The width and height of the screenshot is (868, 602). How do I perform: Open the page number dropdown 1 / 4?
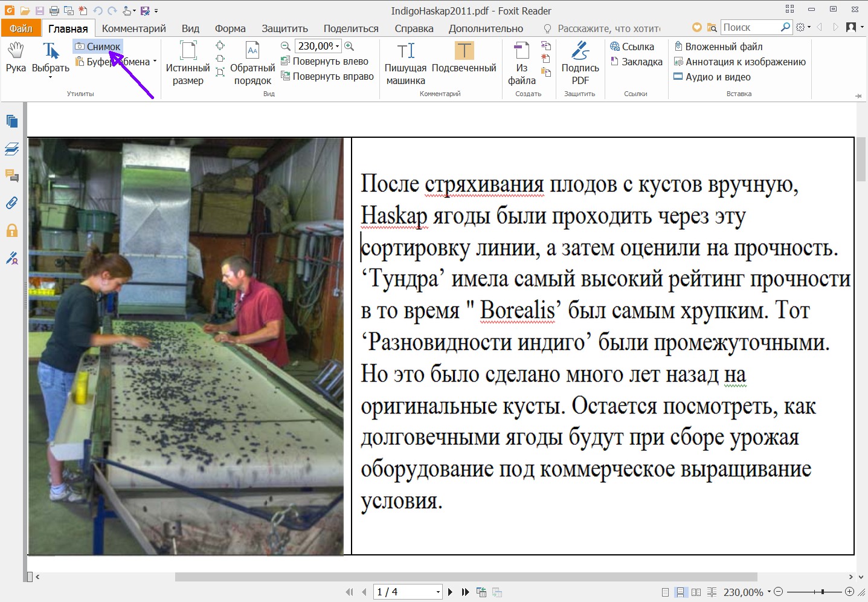pos(438,592)
